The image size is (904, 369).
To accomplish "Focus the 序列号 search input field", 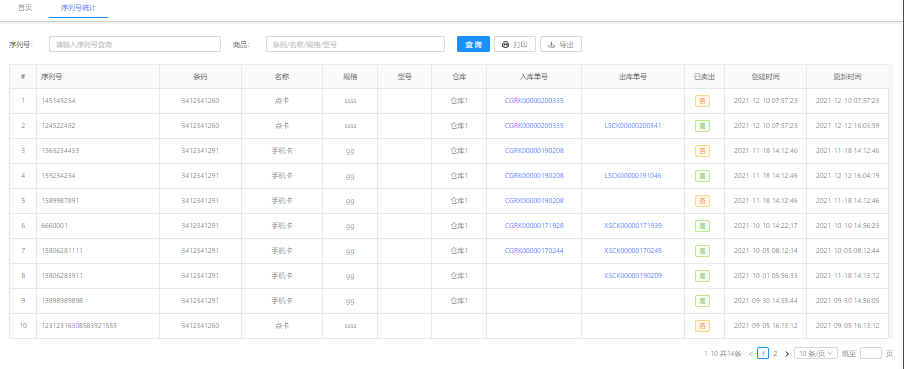I will pyautogui.click(x=135, y=44).
